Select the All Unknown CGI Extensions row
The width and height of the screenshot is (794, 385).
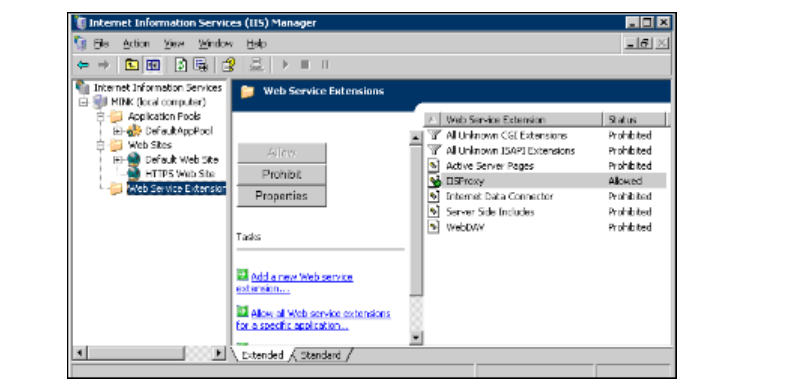pos(546,135)
